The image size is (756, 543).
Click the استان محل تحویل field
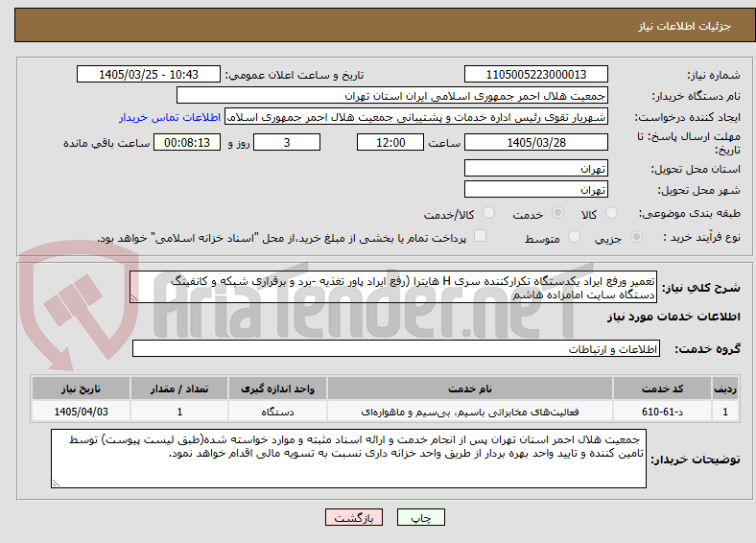click(535, 168)
